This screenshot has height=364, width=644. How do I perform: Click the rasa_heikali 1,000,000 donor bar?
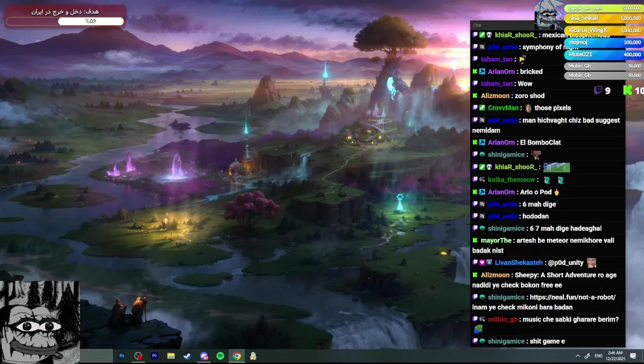point(604,18)
